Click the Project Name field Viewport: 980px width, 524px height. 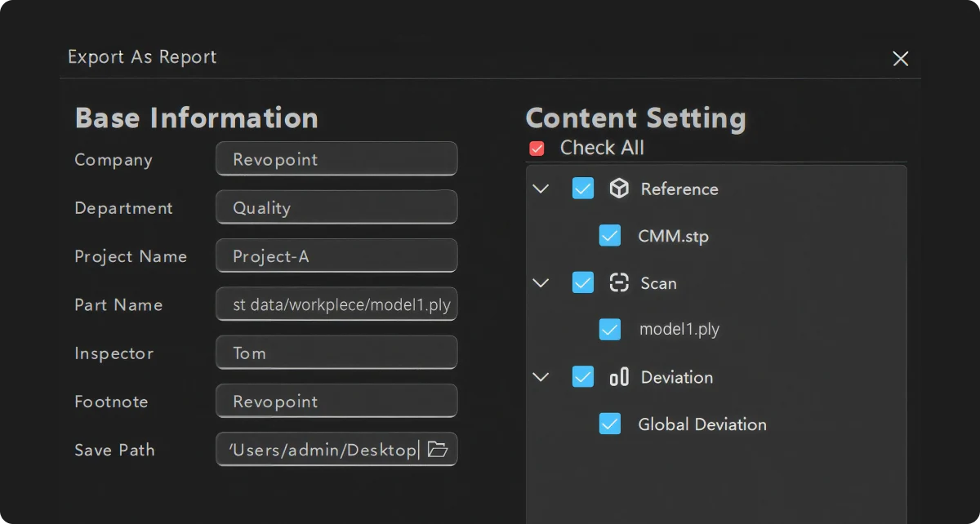click(x=336, y=256)
